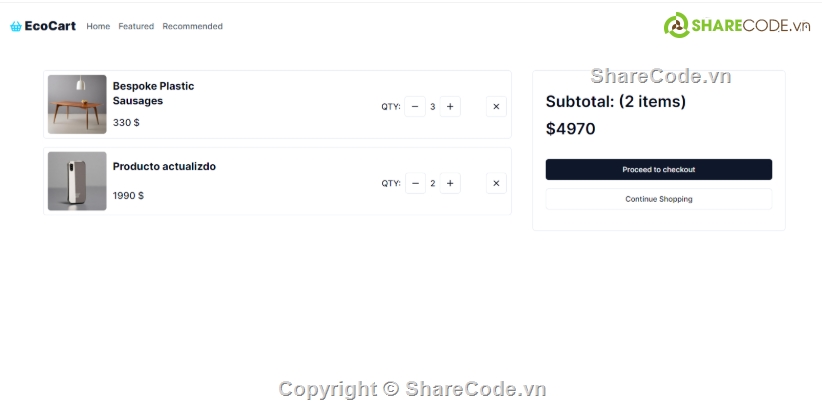Screen dimensions: 822x409
Task: Click the $4970 total amount
Action: [x=570, y=128]
